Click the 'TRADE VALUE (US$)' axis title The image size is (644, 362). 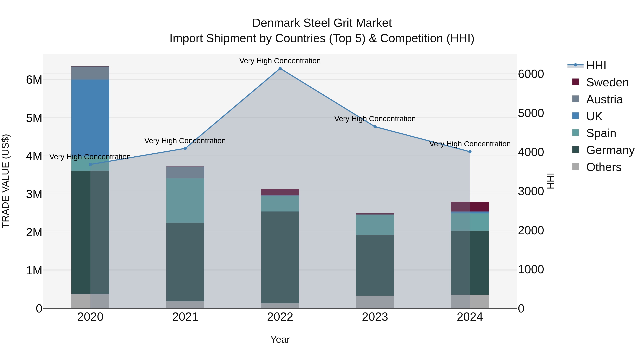6,181
